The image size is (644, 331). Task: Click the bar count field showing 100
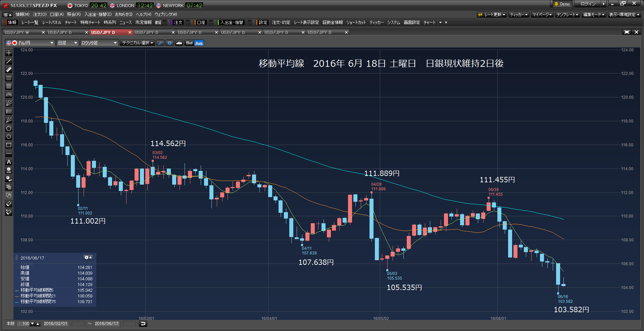pyautogui.click(x=24, y=324)
